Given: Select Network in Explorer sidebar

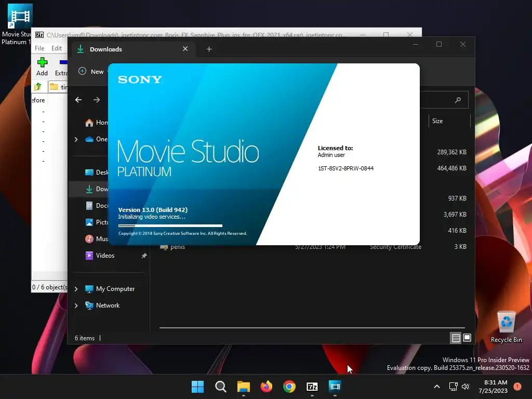Looking at the screenshot, I should (x=102, y=305).
